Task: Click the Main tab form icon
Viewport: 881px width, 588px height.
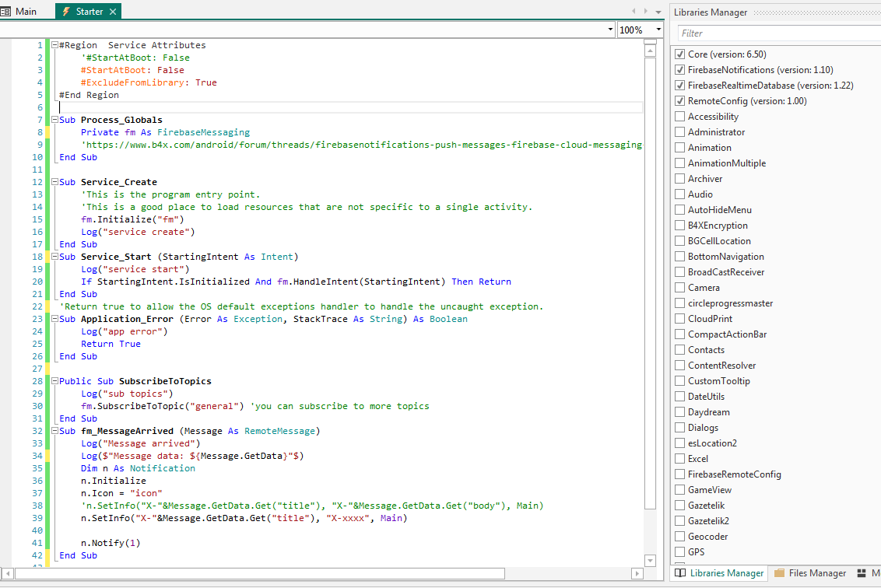Action: click(x=6, y=12)
